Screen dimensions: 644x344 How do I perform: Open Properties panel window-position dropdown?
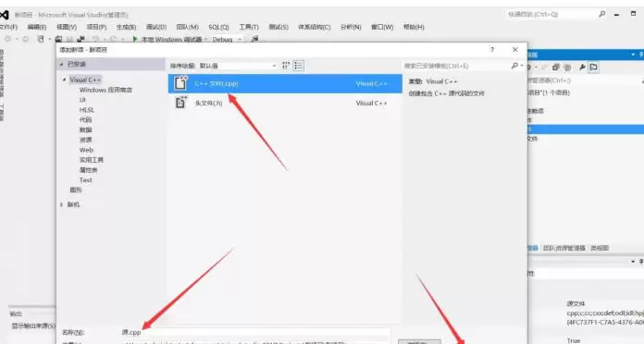633,262
